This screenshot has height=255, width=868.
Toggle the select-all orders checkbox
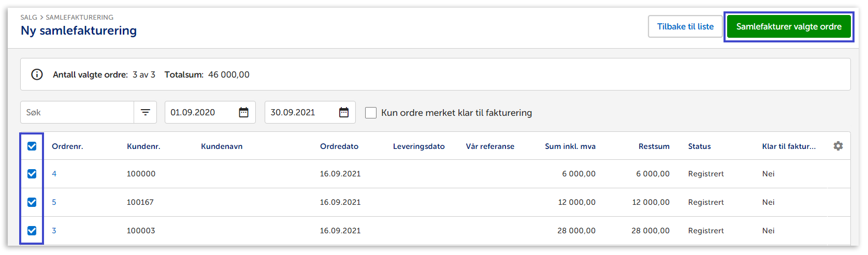coord(32,146)
